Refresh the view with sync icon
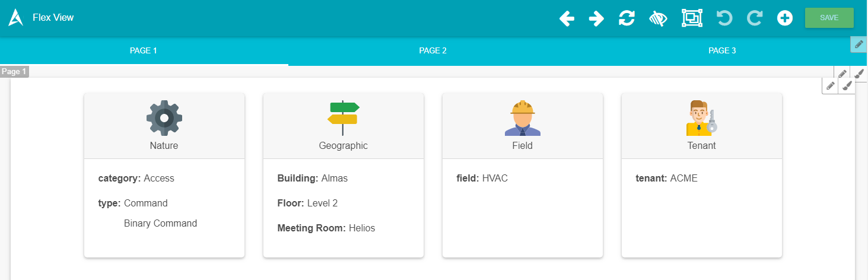 (x=627, y=18)
